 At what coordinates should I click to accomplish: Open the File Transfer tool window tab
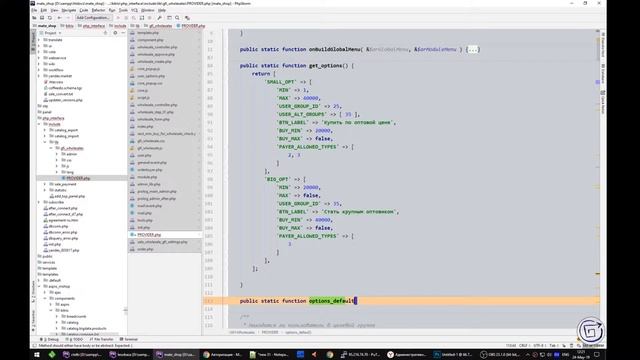102,339
